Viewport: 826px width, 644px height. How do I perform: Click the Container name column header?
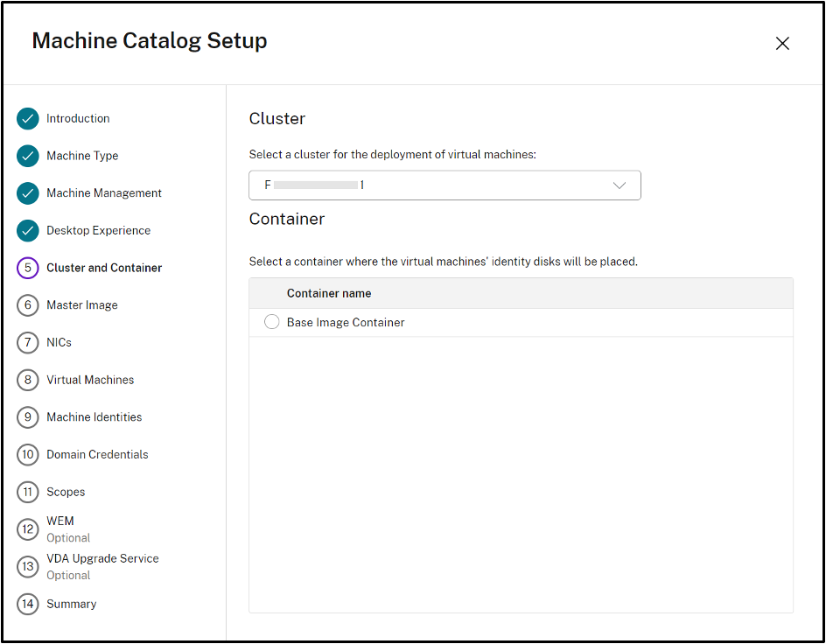pyautogui.click(x=329, y=294)
